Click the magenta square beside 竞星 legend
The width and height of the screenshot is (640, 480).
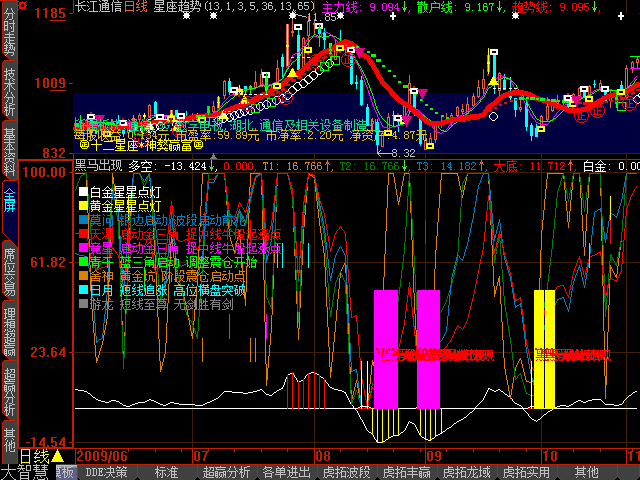coord(83,248)
